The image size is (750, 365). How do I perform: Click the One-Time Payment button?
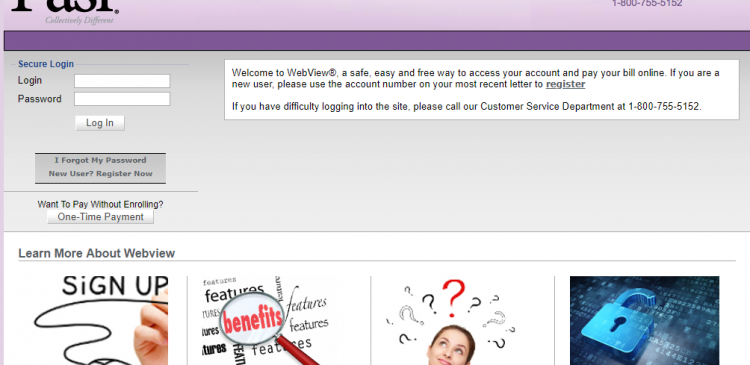click(x=100, y=217)
